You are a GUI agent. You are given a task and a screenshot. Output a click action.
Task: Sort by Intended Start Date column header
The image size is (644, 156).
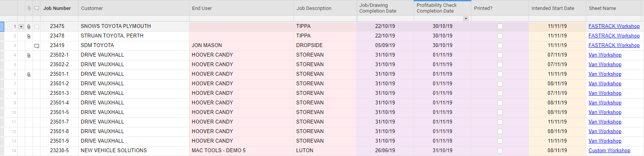click(x=553, y=8)
